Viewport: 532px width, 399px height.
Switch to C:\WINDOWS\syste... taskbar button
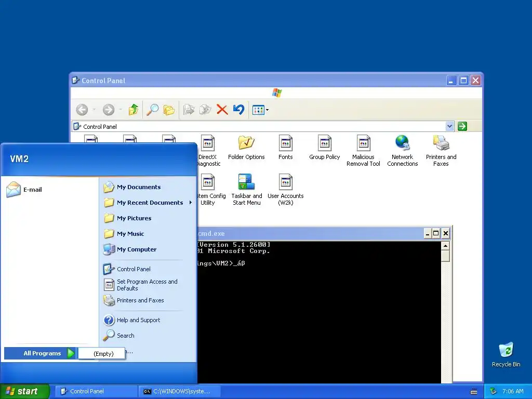(180, 391)
